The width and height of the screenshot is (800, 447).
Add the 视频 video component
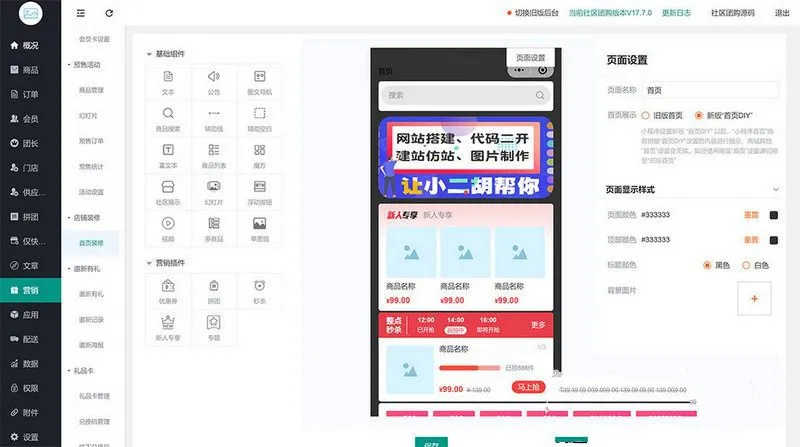pos(168,230)
